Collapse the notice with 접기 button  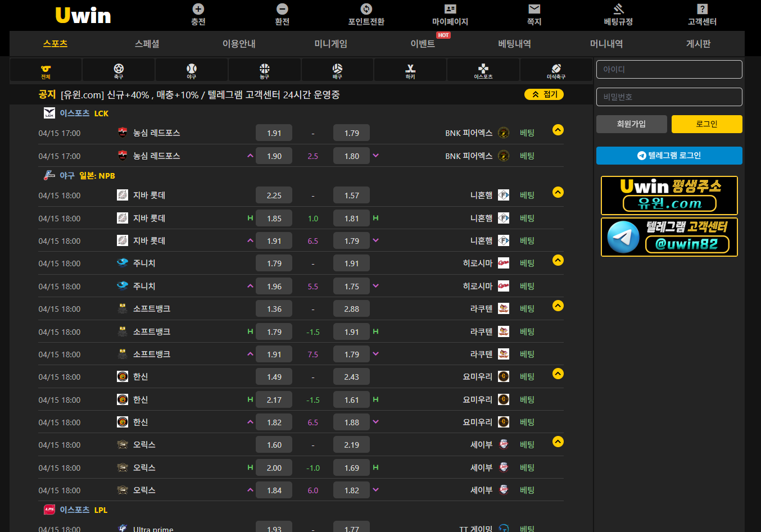pyautogui.click(x=544, y=94)
